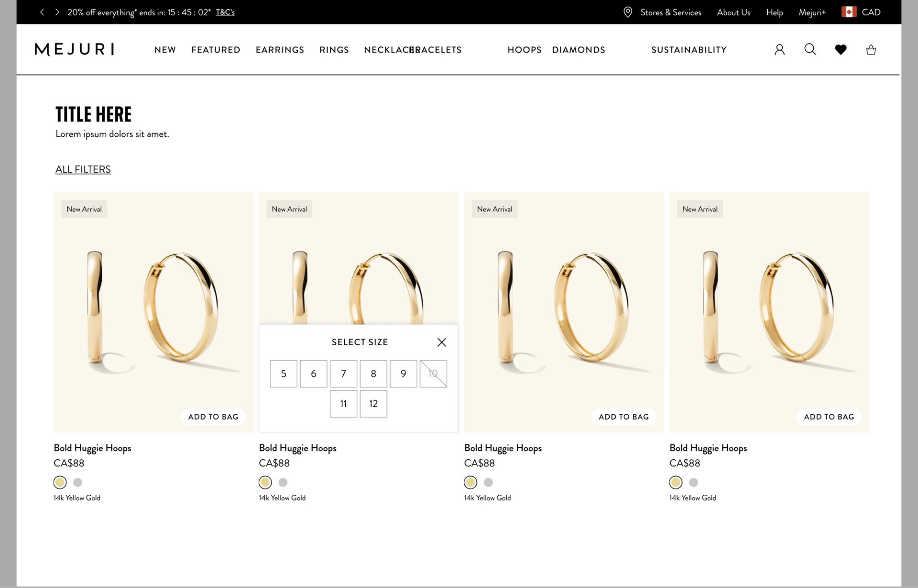Expand ALL FILTERS panel
This screenshot has width=918, height=588.
(83, 169)
